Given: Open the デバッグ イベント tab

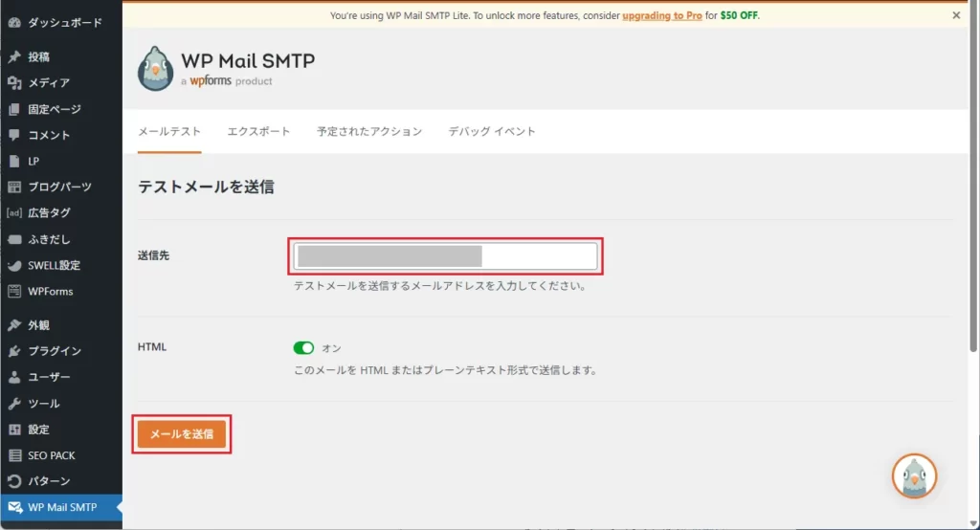Looking at the screenshot, I should [492, 131].
